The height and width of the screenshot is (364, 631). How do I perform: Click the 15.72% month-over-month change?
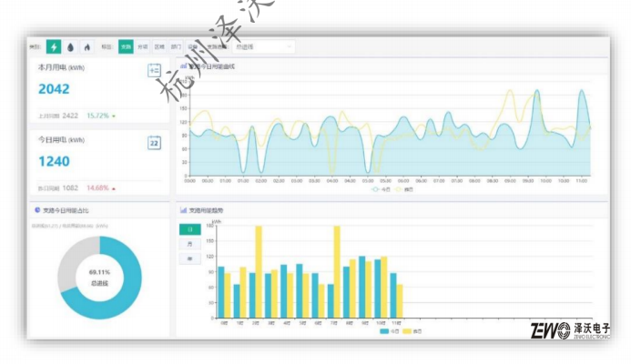(97, 116)
